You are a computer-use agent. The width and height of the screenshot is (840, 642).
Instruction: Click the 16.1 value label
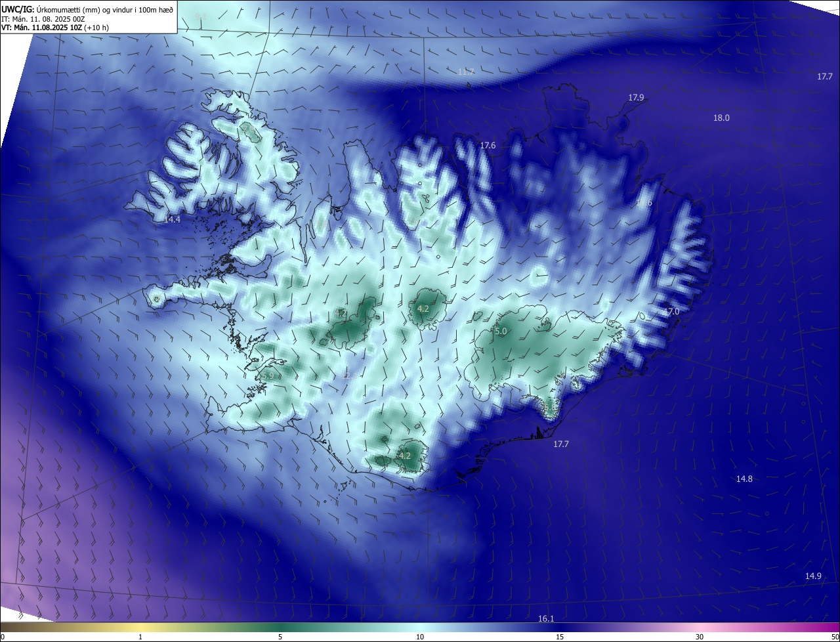click(546, 619)
